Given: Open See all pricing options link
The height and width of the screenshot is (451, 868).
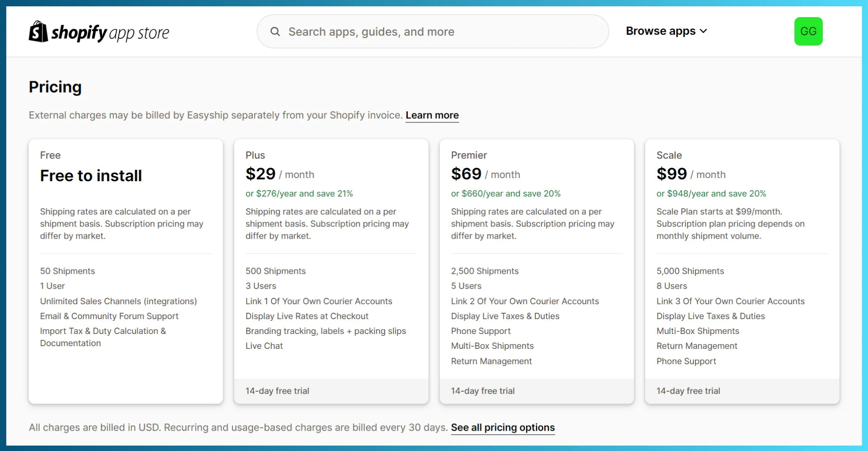Looking at the screenshot, I should [503, 428].
